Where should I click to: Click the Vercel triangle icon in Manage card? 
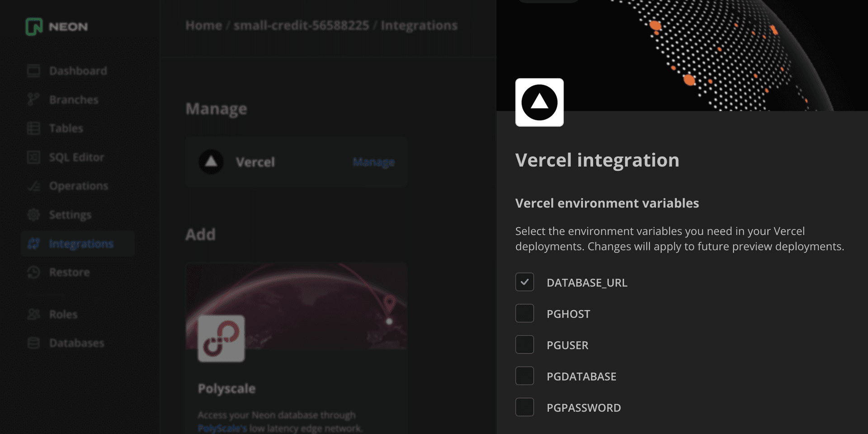[211, 162]
